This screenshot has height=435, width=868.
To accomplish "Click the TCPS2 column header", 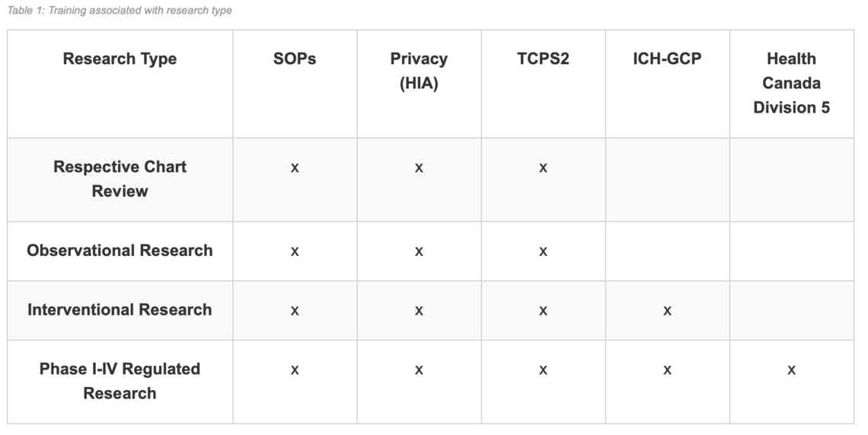I will (543, 59).
